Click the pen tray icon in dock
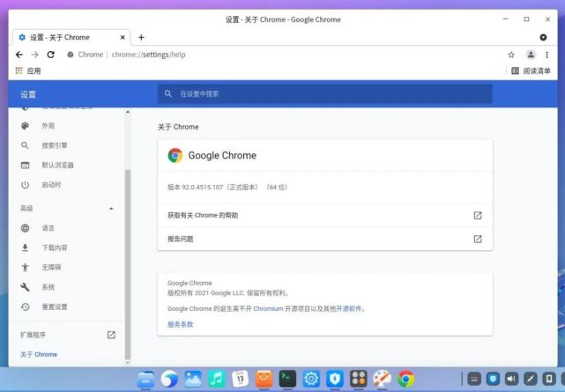The image size is (565, 392). [x=530, y=379]
